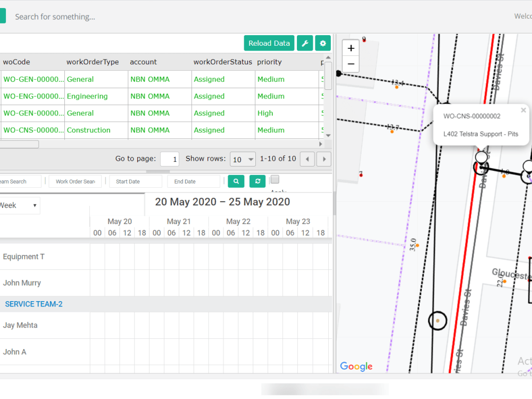532x399 pixels.
Task: Click the WO-CNS-00000002 popup title text
Action: tap(471, 116)
